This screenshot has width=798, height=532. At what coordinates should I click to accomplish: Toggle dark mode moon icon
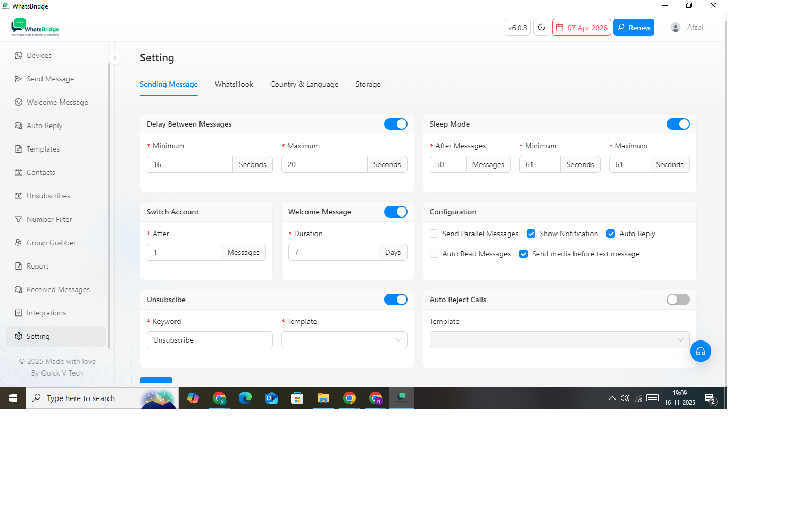pyautogui.click(x=542, y=28)
